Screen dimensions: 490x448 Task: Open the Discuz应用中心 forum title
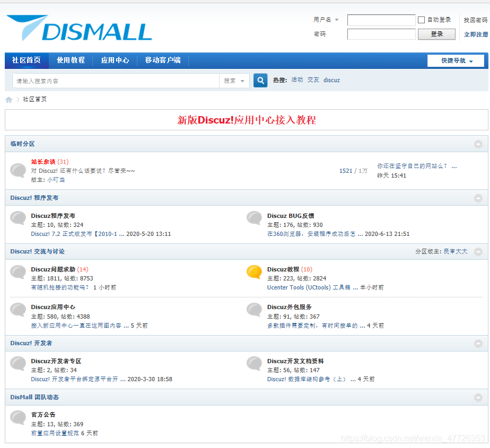53,308
